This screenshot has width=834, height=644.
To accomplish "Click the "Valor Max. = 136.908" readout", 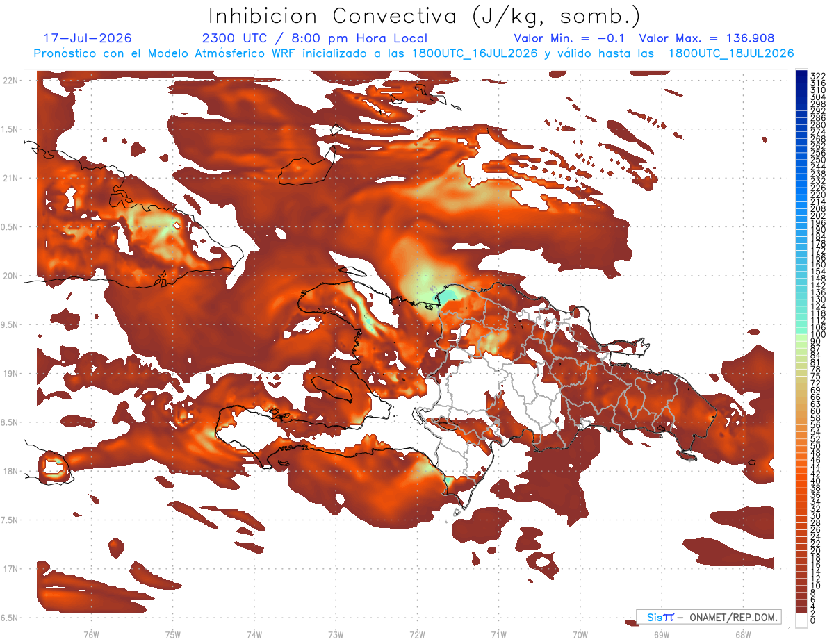I will click(706, 38).
